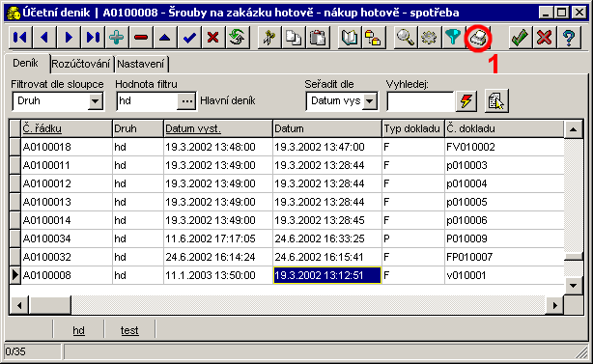Expand the 'Seřadit dle' dropdown arrow
This screenshot has width=593, height=364.
click(x=370, y=101)
